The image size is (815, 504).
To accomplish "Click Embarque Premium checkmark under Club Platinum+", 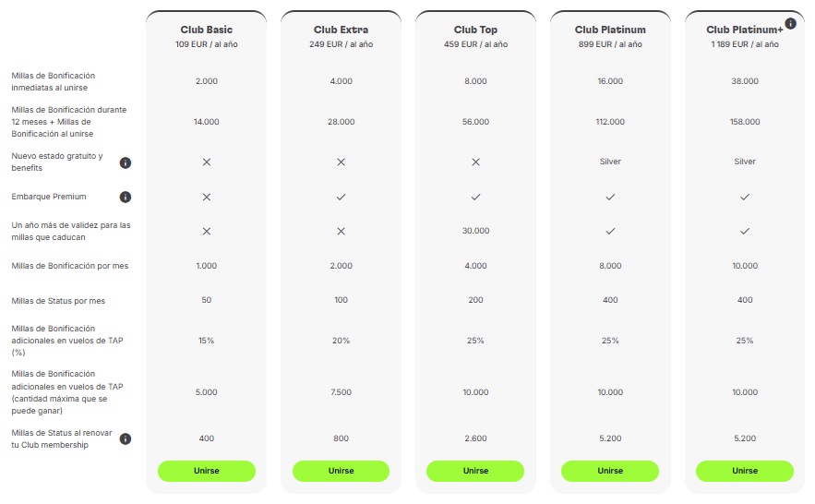I will 745,197.
